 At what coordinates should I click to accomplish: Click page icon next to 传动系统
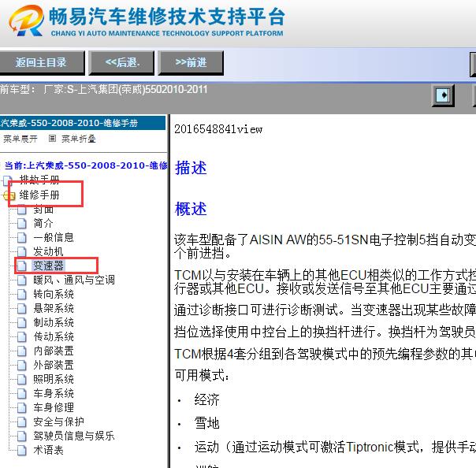click(x=21, y=336)
